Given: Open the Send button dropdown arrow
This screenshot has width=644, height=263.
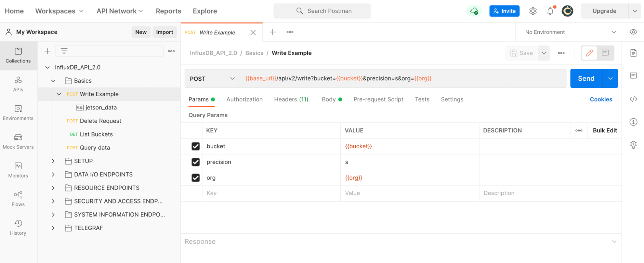Looking at the screenshot, I should 610,79.
